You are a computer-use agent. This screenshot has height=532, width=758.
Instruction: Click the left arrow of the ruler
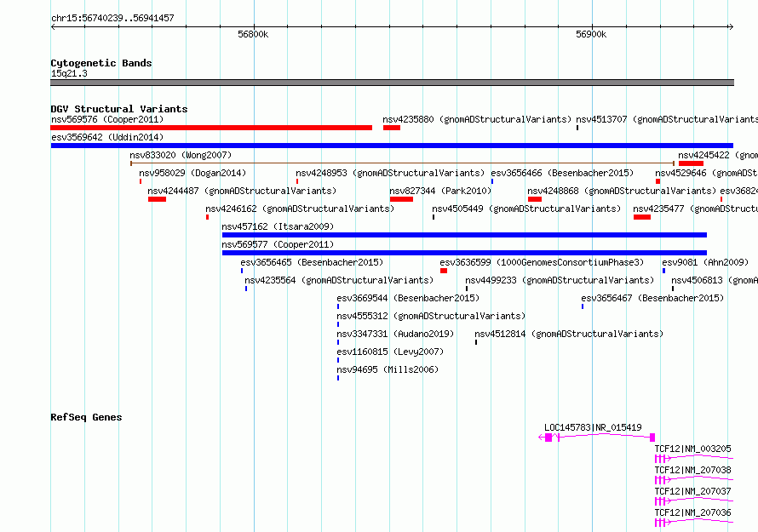[53, 27]
